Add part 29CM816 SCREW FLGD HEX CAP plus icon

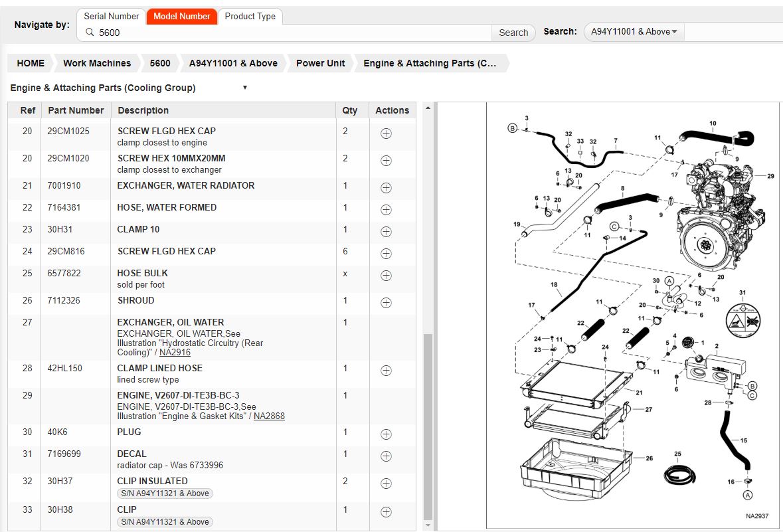pyautogui.click(x=386, y=254)
